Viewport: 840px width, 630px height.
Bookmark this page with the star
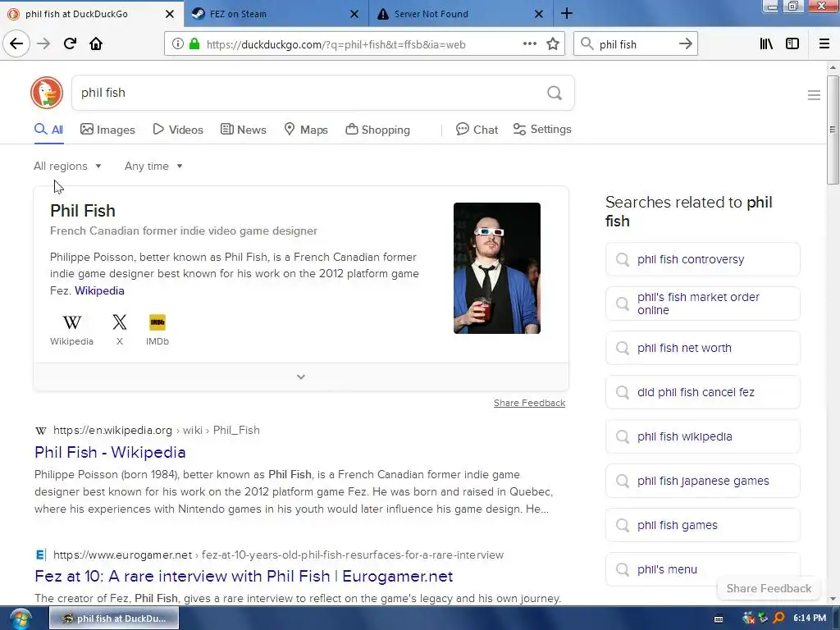coord(553,44)
